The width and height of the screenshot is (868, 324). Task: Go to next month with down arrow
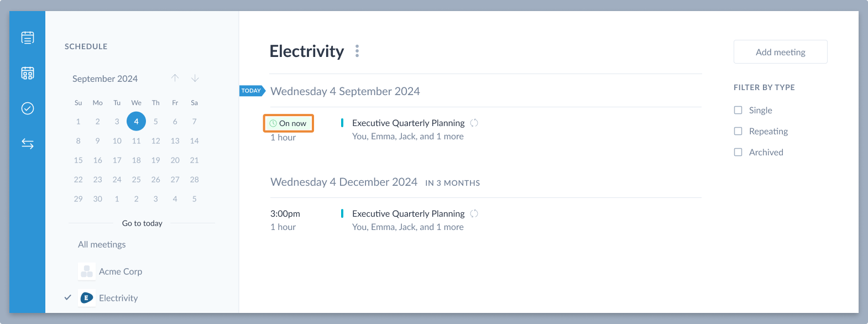tap(195, 78)
